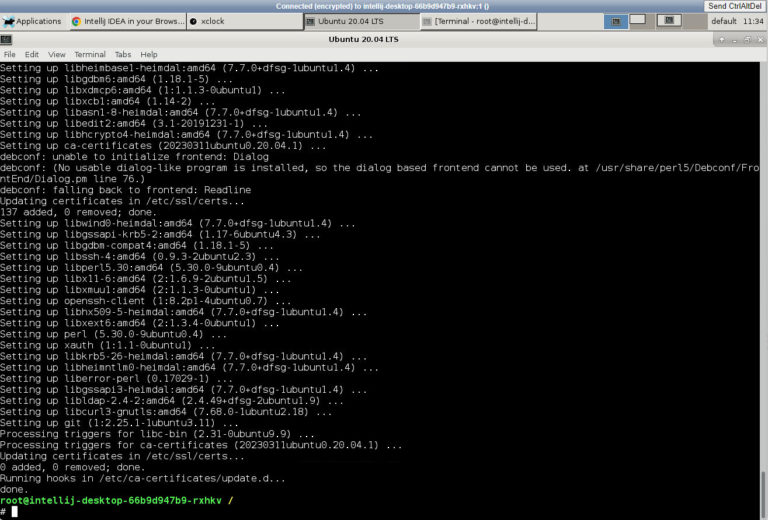Click the 'Processing triggers for libc-bin' line
Image resolution: width=768 pixels, height=520 pixels.
point(157,434)
